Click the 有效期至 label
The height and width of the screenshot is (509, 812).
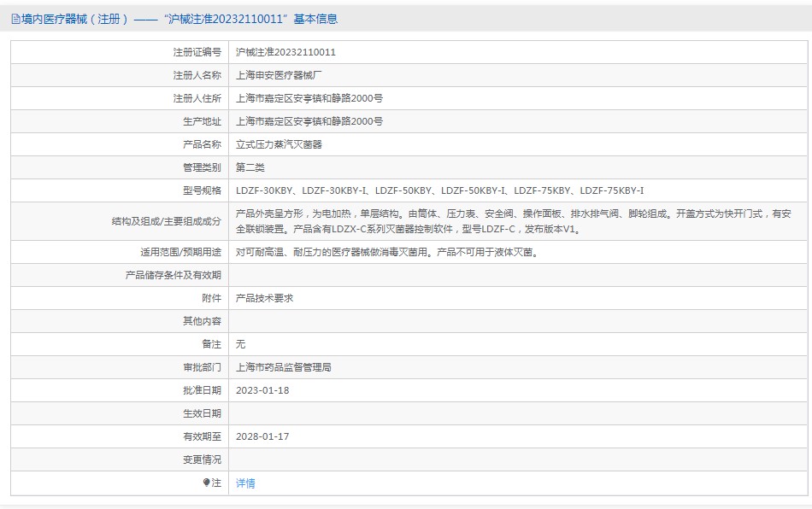coord(202,436)
